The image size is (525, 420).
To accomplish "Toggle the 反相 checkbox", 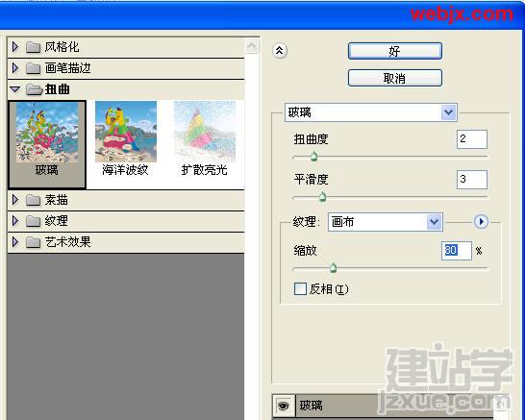I will 300,289.
